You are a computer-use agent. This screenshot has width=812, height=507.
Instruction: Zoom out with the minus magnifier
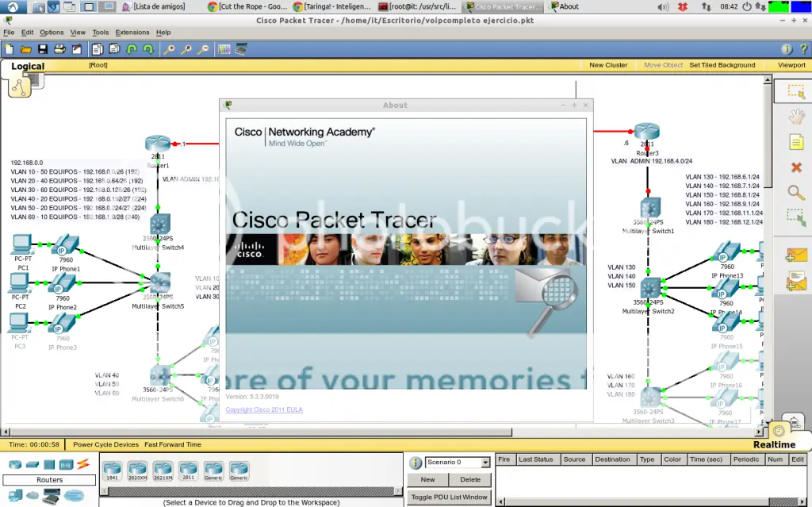(x=204, y=49)
